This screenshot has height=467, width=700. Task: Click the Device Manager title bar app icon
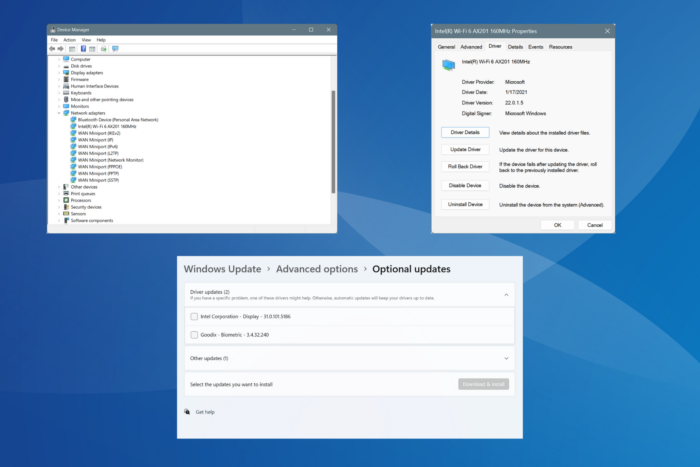[x=53, y=29]
